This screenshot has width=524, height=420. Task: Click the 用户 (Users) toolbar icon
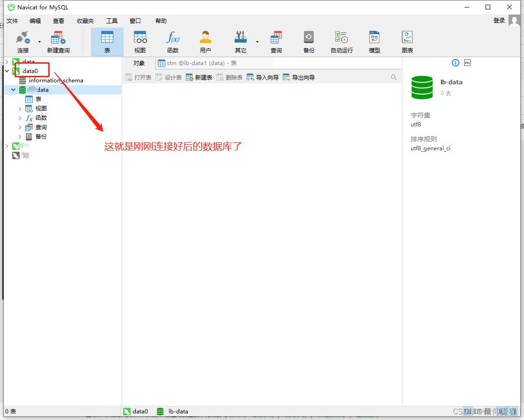pos(205,41)
